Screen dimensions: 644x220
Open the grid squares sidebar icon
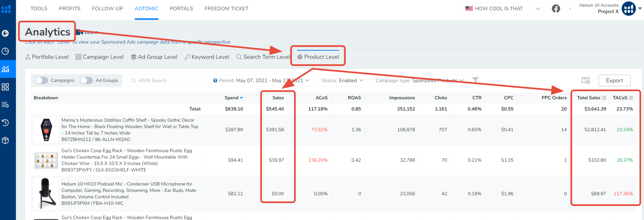click(5, 87)
